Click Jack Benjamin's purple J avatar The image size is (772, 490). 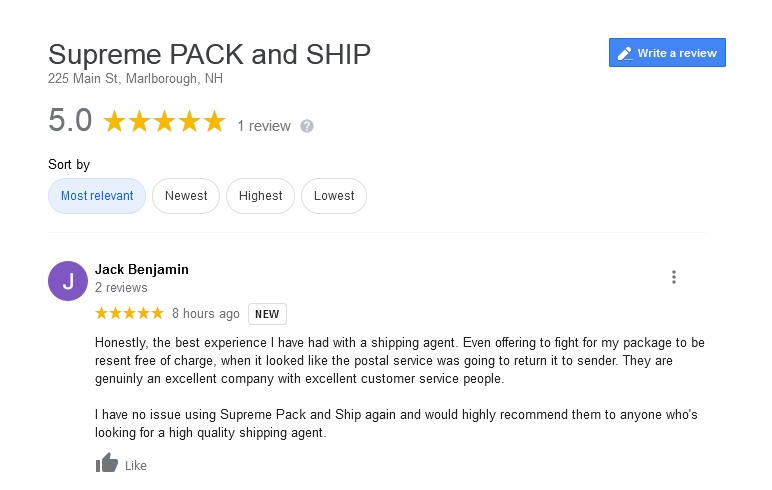[68, 281]
